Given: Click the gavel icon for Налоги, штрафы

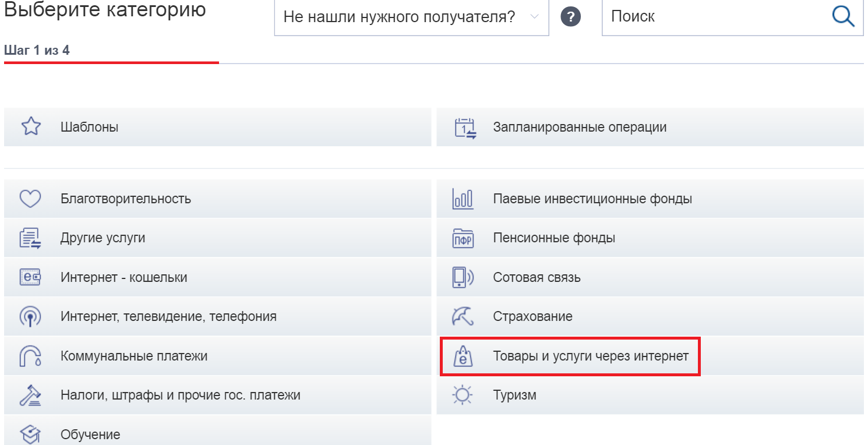Looking at the screenshot, I should tap(30, 395).
